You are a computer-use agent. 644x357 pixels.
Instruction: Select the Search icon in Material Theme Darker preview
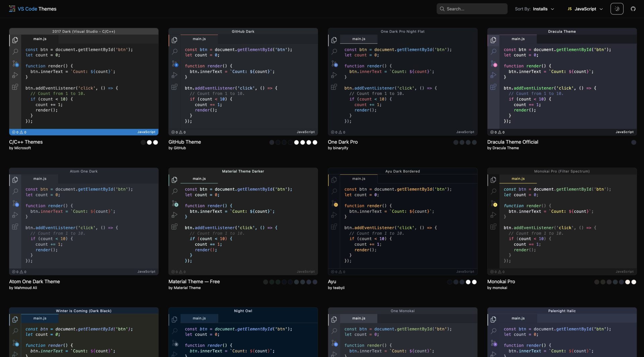pos(175,191)
